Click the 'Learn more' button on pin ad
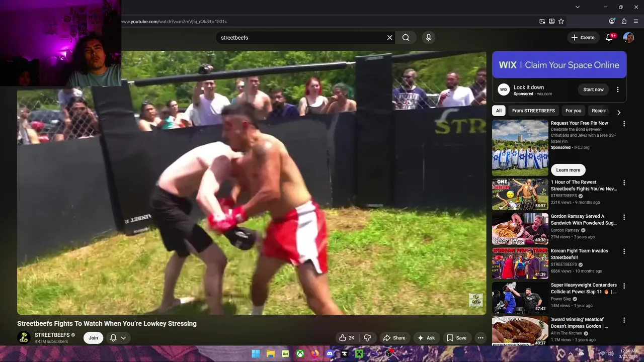 (x=568, y=170)
